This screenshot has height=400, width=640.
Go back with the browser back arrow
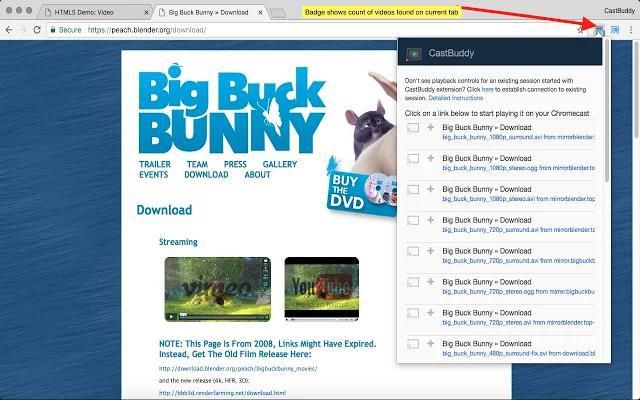click(x=9, y=30)
